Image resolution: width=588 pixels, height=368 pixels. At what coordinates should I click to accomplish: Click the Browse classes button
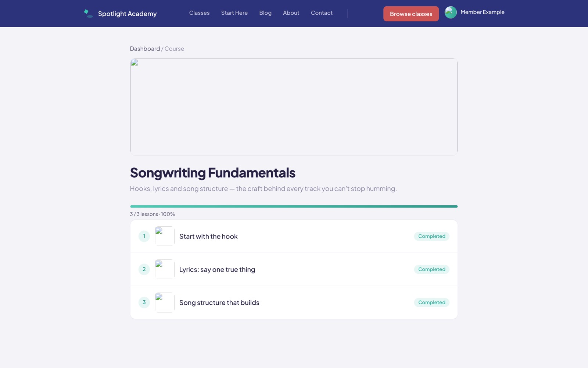click(x=411, y=14)
